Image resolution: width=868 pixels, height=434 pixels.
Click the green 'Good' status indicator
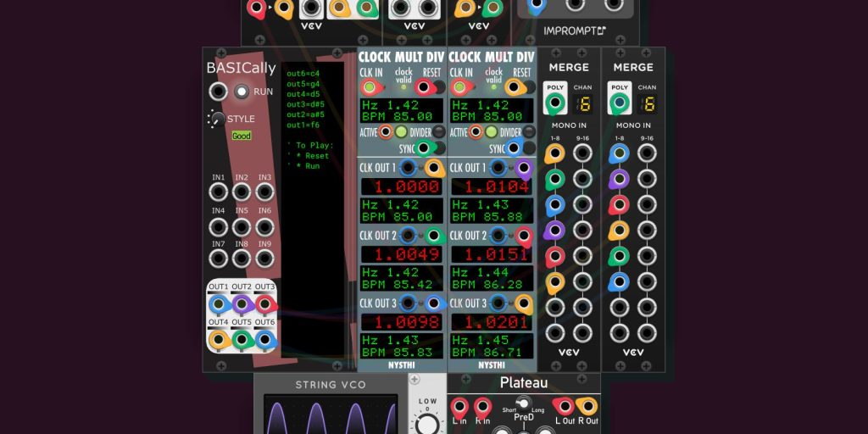click(x=242, y=136)
